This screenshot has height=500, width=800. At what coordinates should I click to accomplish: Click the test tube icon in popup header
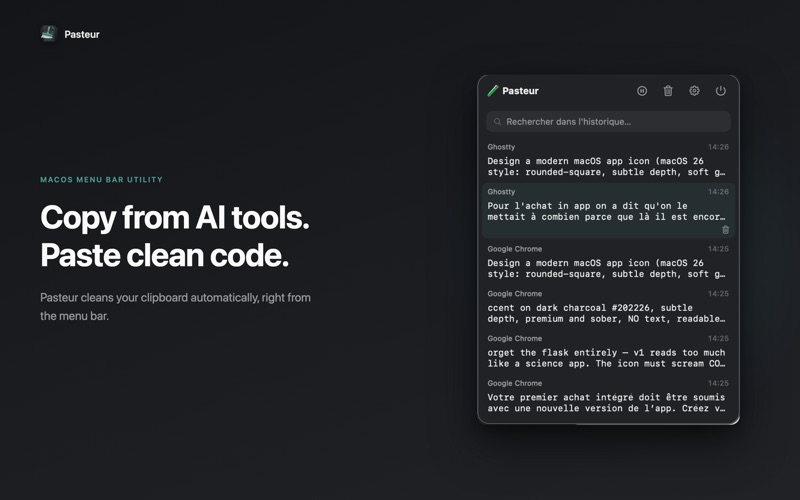pyautogui.click(x=493, y=91)
